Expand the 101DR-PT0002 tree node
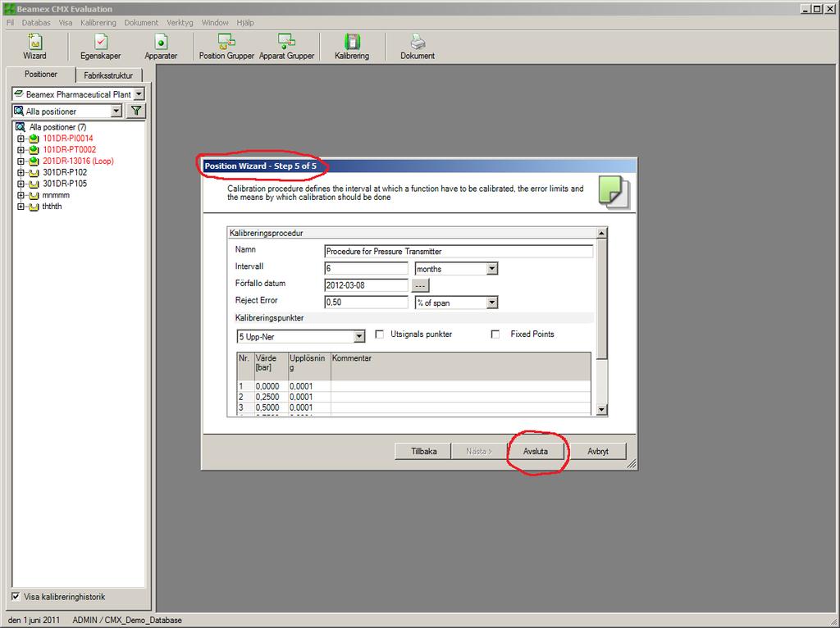Image resolution: width=840 pixels, height=628 pixels. click(x=21, y=149)
